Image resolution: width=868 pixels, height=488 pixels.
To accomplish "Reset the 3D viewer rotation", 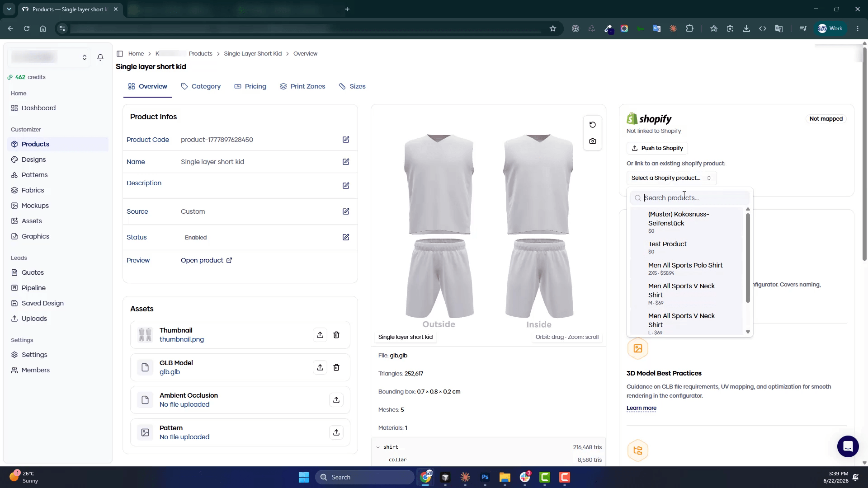I will 593,125.
